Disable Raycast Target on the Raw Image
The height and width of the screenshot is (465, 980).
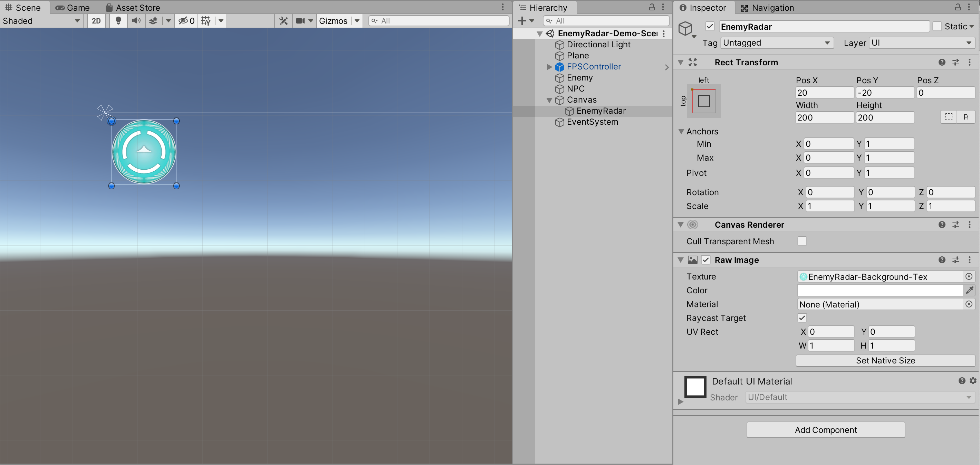pos(802,318)
